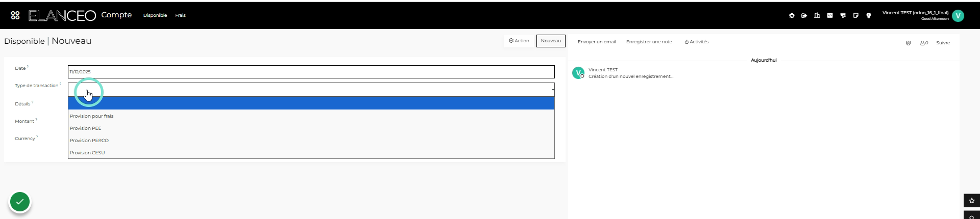The height and width of the screenshot is (219, 980).
Task: Open Activités scheduling
Action: tap(697, 42)
